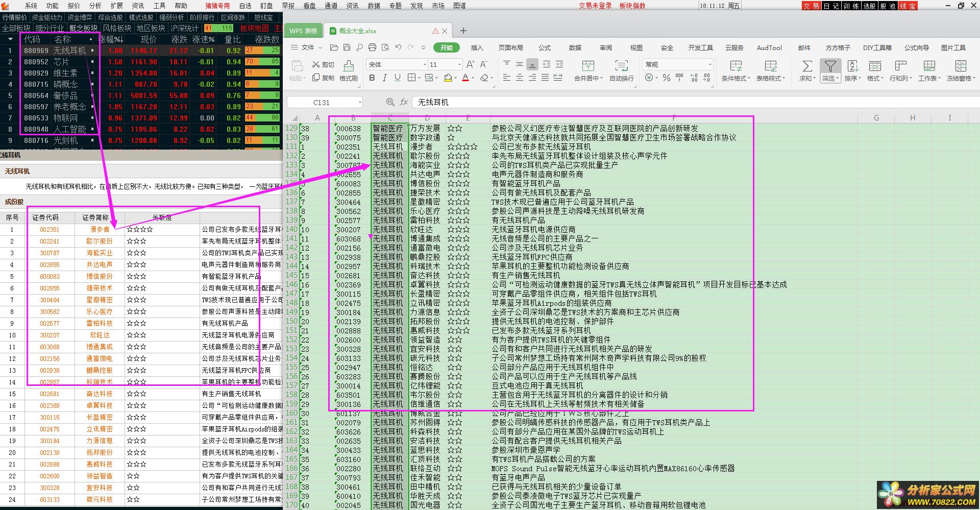The width and height of the screenshot is (980, 510).
Task: Click the increase indent icon
Action: click(559, 64)
